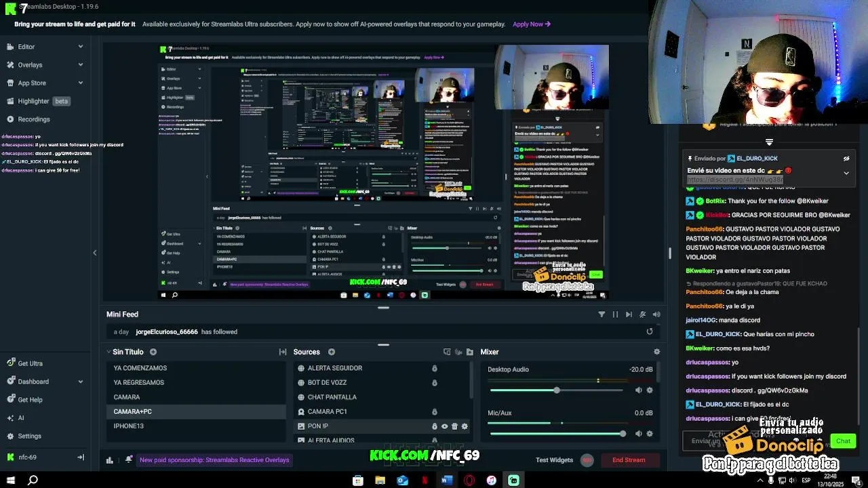Hide the pinned chat message eye icon
This screenshot has height=488, width=868.
point(846,159)
